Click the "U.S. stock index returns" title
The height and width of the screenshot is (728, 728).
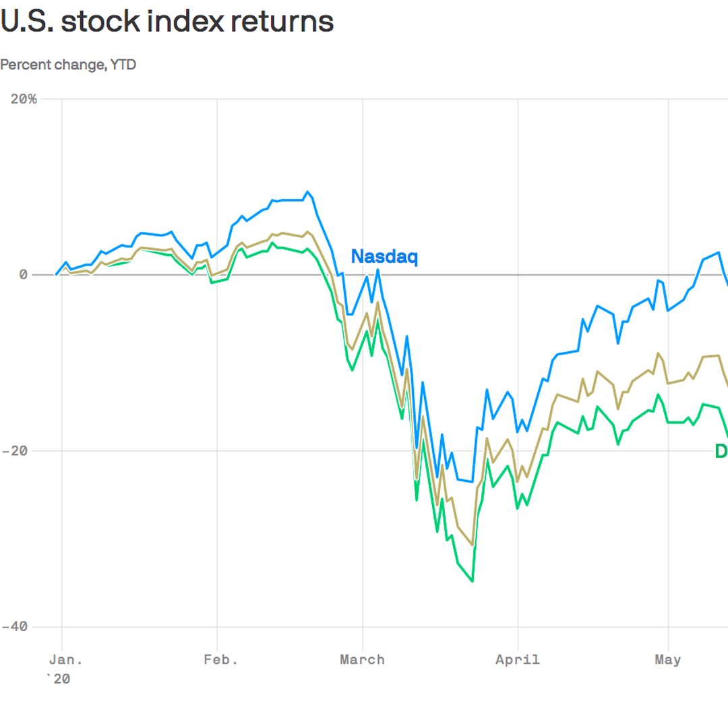(167, 22)
